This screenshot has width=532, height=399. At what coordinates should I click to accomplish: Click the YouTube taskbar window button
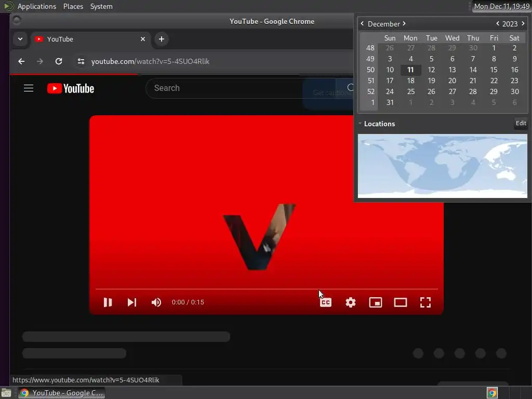[x=62, y=393]
